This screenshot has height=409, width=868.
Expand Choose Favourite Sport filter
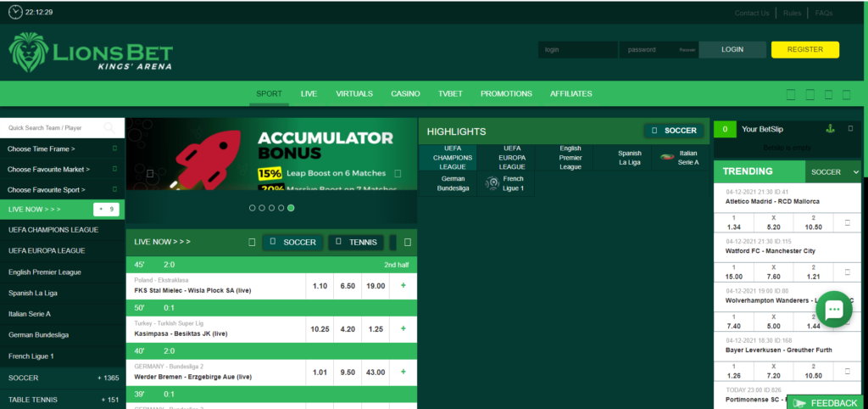tap(63, 189)
